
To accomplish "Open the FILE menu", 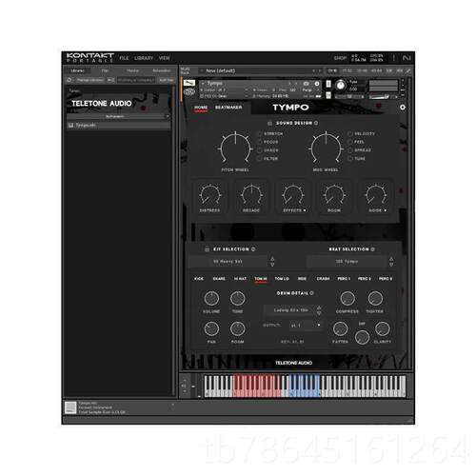I will pos(124,58).
